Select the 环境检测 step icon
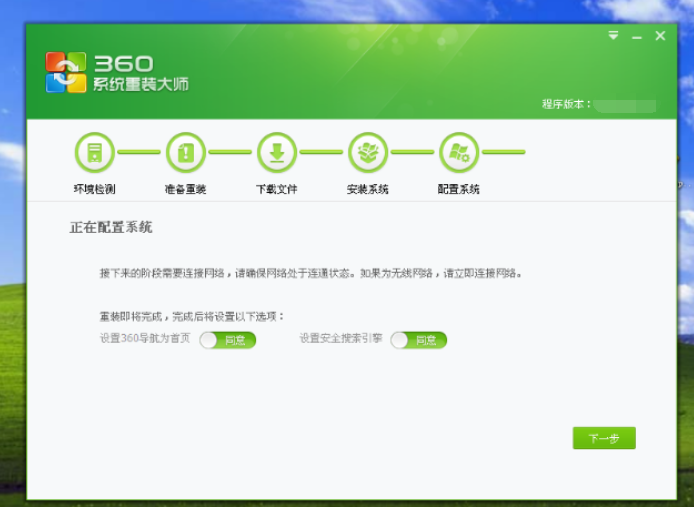 tap(95, 153)
